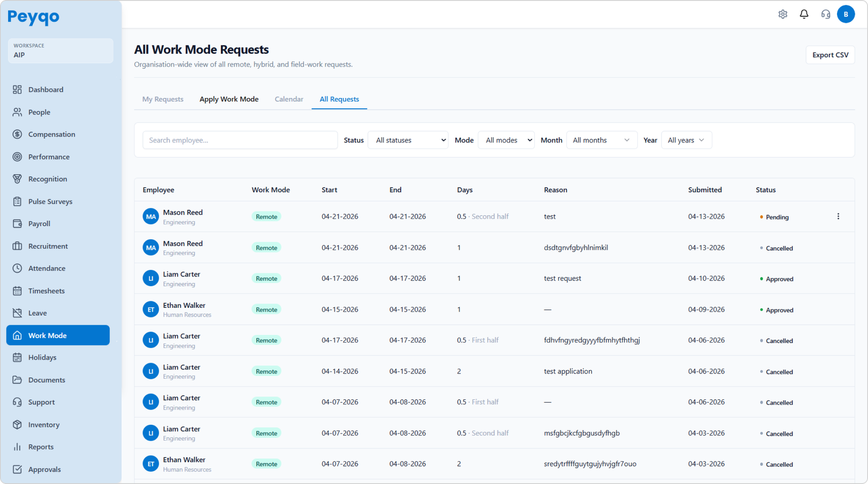The width and height of the screenshot is (868, 484).
Task: Click the Reports chart icon in sidebar
Action: (17, 447)
